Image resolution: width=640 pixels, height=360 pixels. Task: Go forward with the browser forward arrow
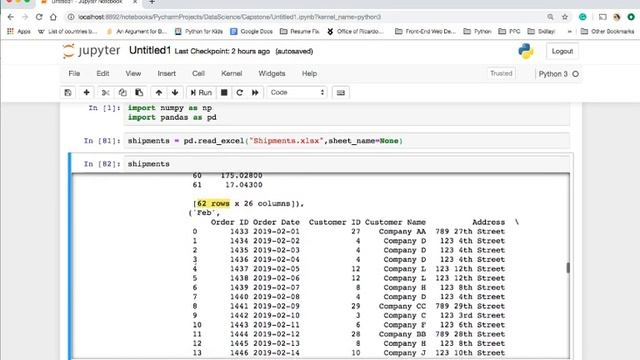click(25, 17)
